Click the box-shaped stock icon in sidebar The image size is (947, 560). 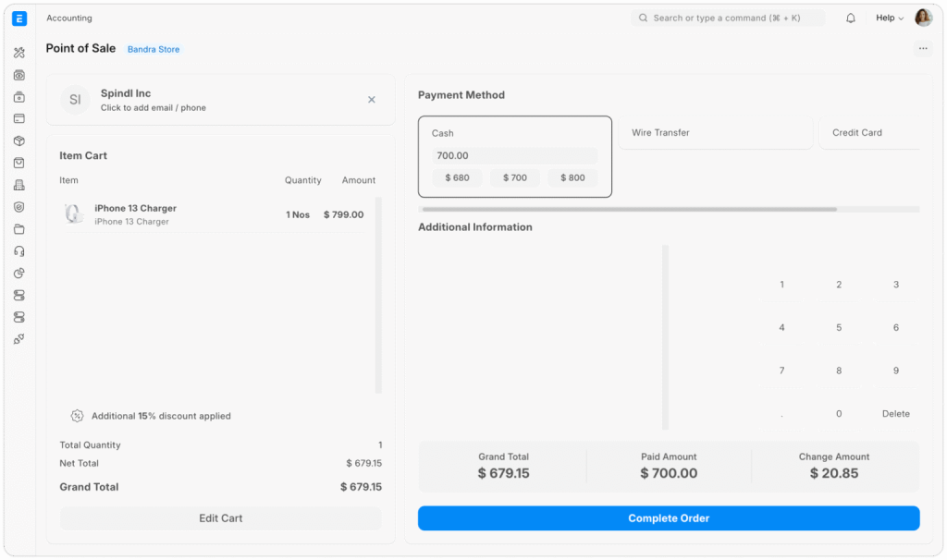point(19,140)
